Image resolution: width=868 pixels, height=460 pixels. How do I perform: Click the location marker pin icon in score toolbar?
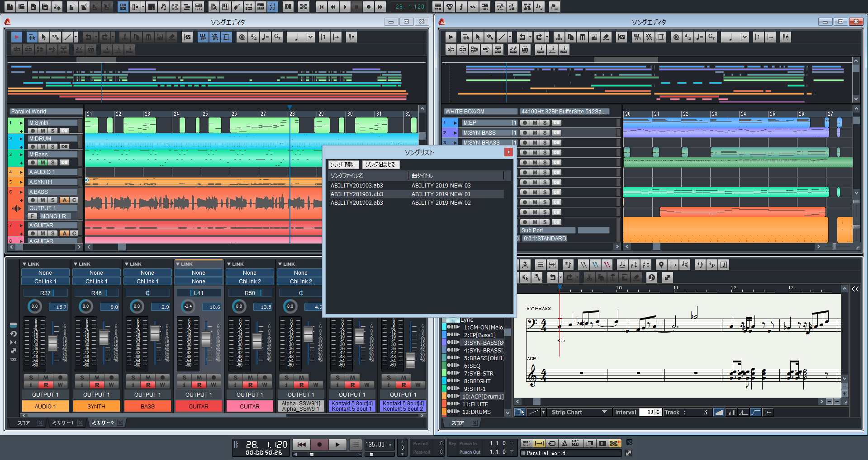[x=661, y=265]
